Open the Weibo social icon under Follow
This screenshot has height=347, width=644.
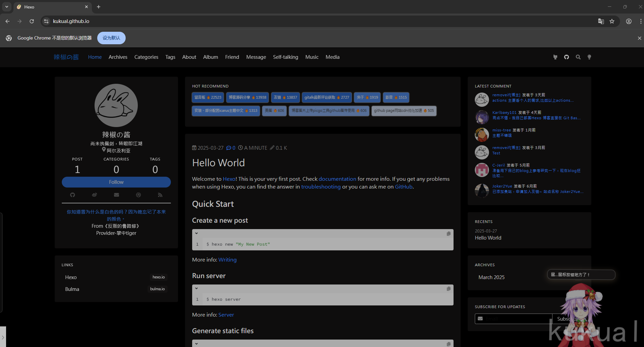(95, 195)
